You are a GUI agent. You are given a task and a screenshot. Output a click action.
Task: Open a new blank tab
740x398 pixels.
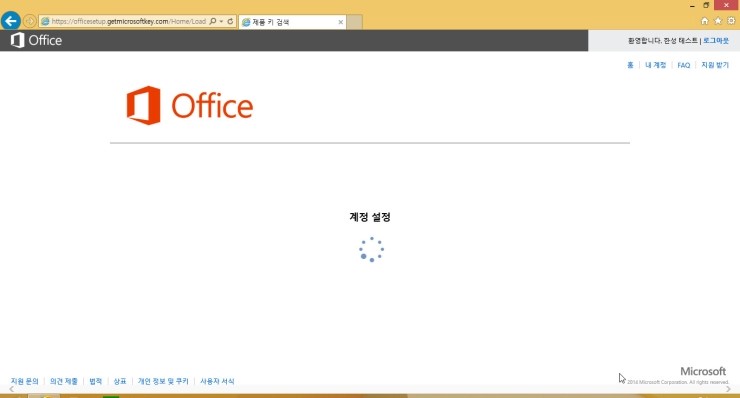point(355,22)
